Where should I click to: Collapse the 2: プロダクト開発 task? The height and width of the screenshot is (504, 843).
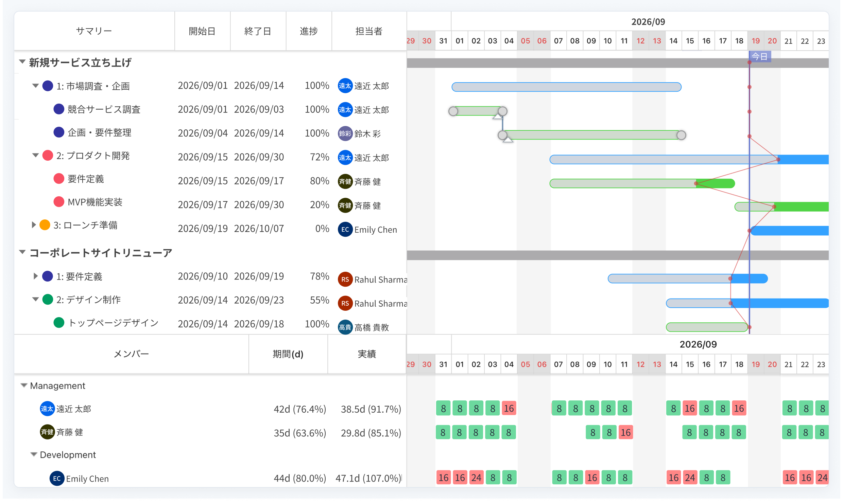coord(35,156)
